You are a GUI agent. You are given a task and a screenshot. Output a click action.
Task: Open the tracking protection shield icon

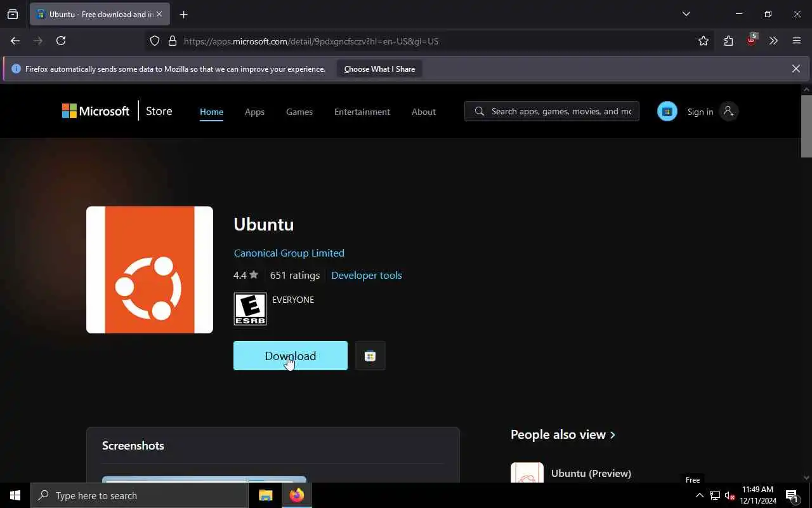pos(155,41)
